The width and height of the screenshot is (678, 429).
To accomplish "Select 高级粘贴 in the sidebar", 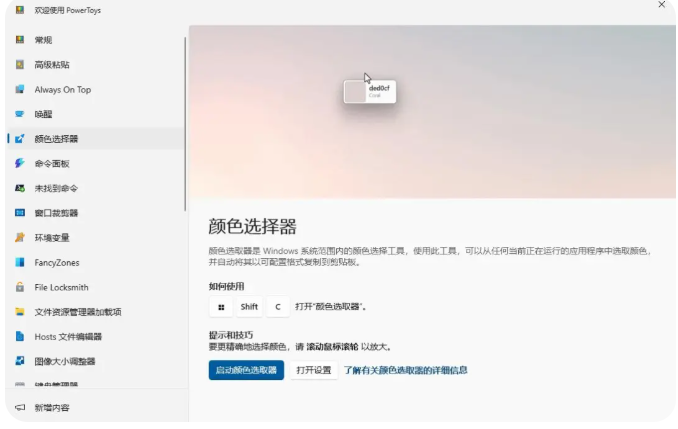I will [x=96, y=64].
